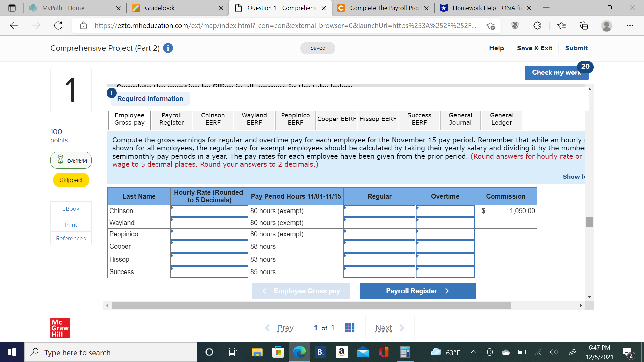
Task: Click the tracking prevention shield in address bar
Action: [515, 25]
